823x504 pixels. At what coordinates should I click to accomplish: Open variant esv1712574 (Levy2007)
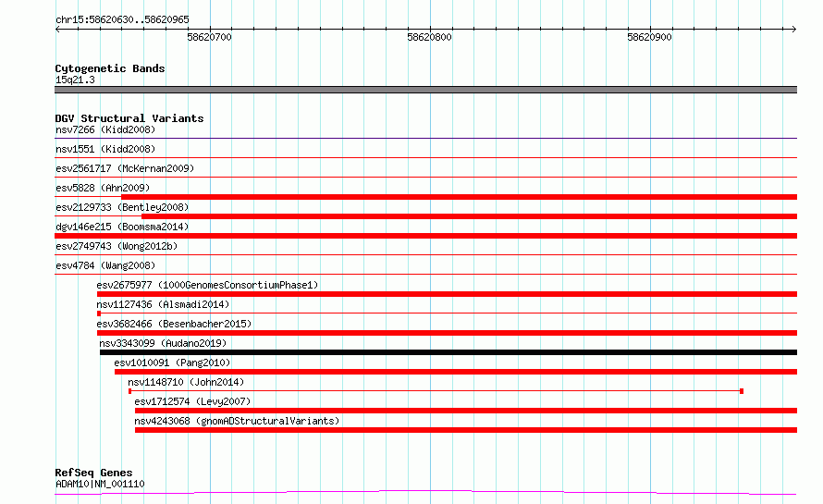192,401
